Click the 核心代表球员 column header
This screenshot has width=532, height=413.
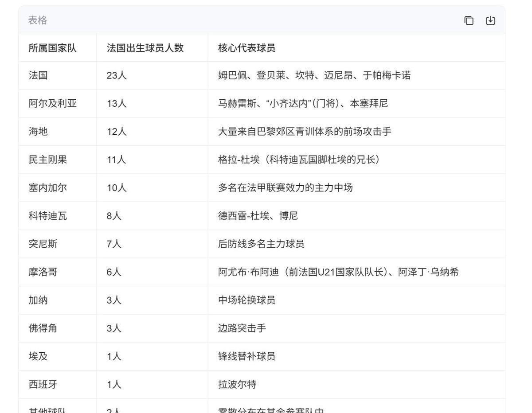356,47
